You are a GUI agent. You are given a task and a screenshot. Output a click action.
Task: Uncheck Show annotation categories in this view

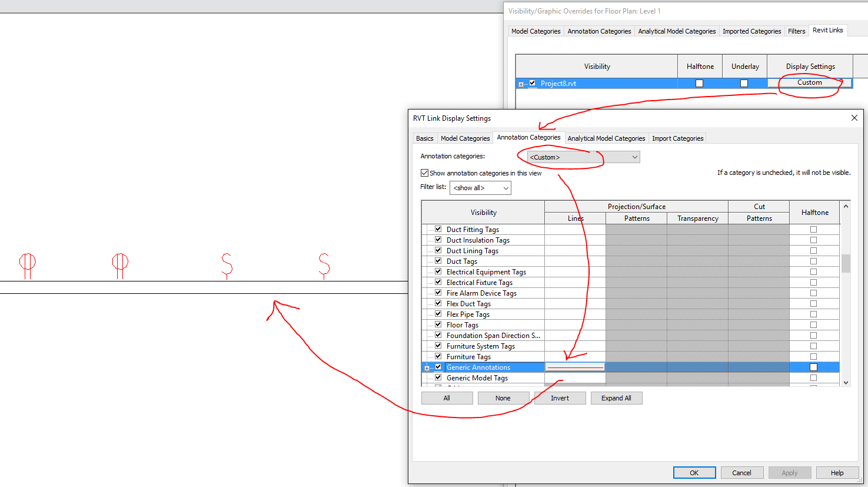tap(424, 173)
